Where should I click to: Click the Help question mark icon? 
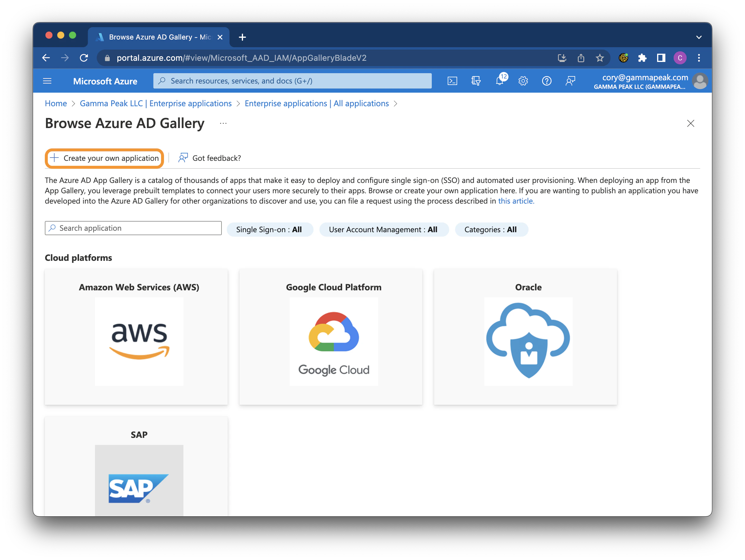(546, 81)
